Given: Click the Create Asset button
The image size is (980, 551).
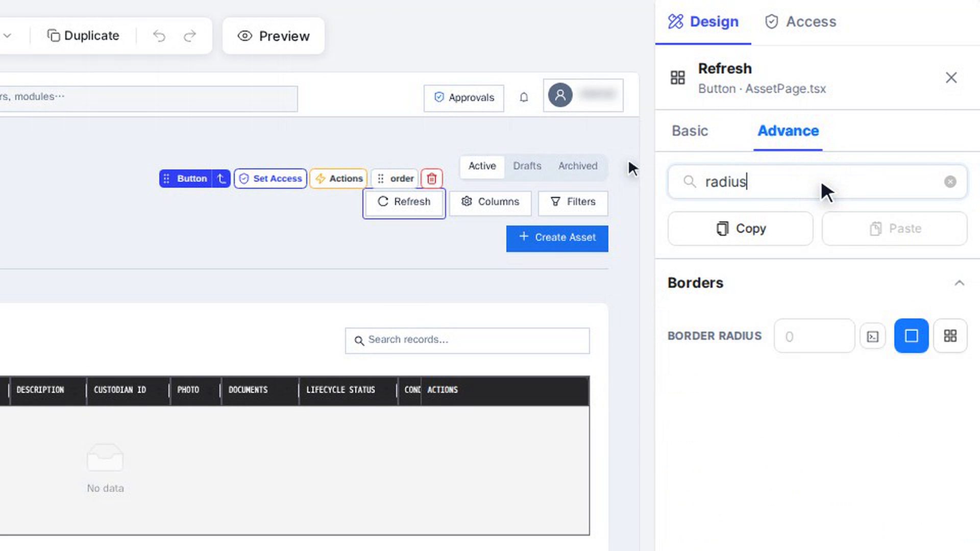Looking at the screenshot, I should [x=557, y=238].
